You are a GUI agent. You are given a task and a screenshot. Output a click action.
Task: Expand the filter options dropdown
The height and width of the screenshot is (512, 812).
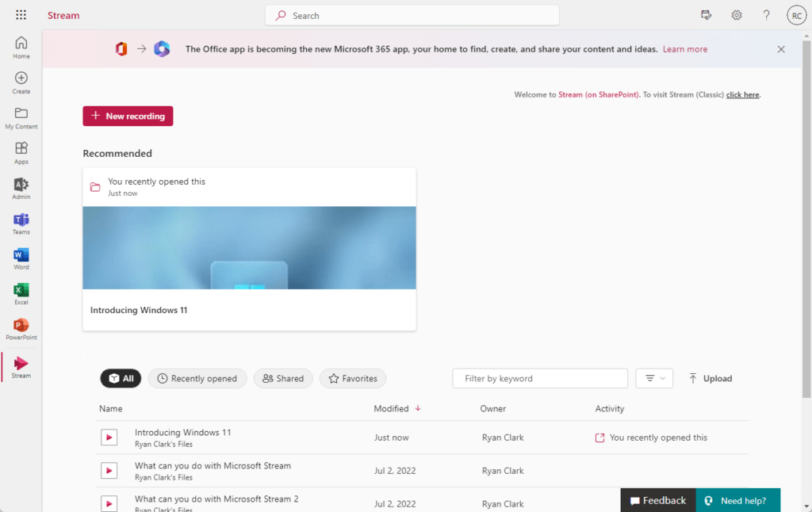[x=654, y=378]
